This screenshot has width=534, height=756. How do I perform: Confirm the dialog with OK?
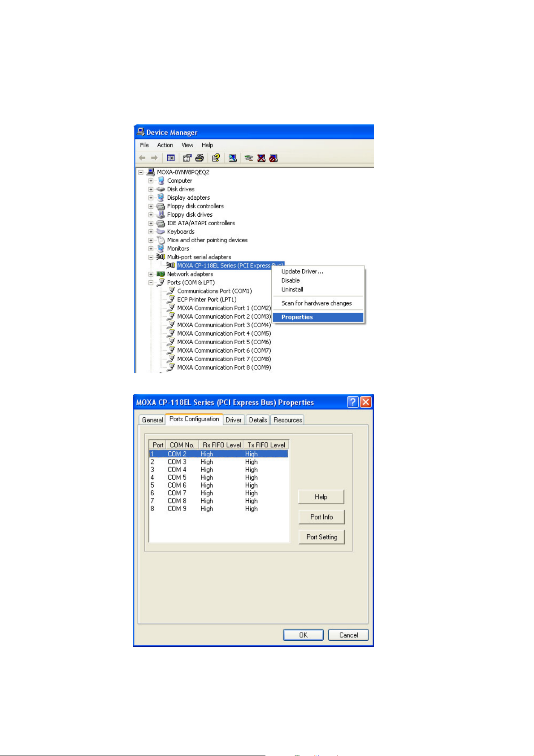click(303, 635)
